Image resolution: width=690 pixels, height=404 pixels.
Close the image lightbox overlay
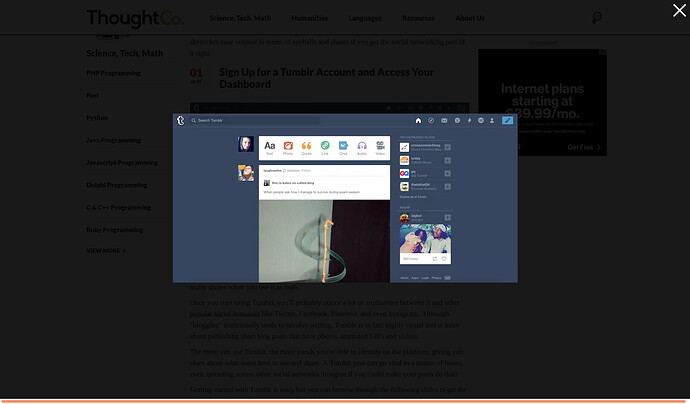tap(679, 11)
